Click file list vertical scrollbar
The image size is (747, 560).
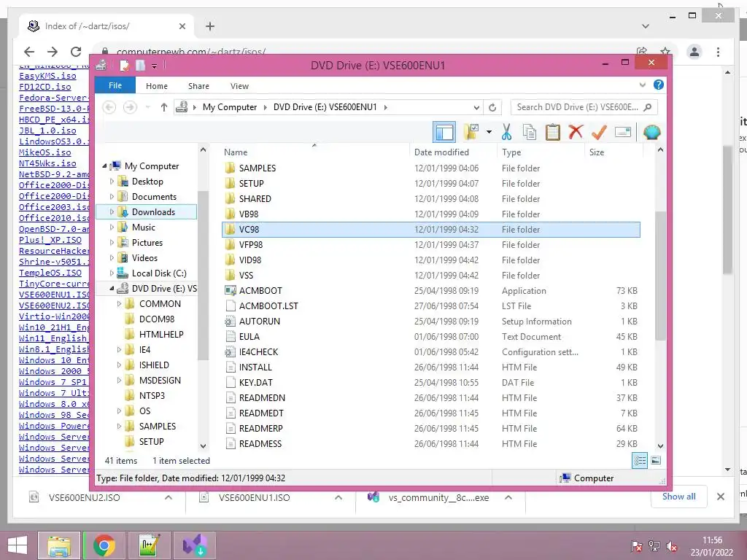click(660, 276)
